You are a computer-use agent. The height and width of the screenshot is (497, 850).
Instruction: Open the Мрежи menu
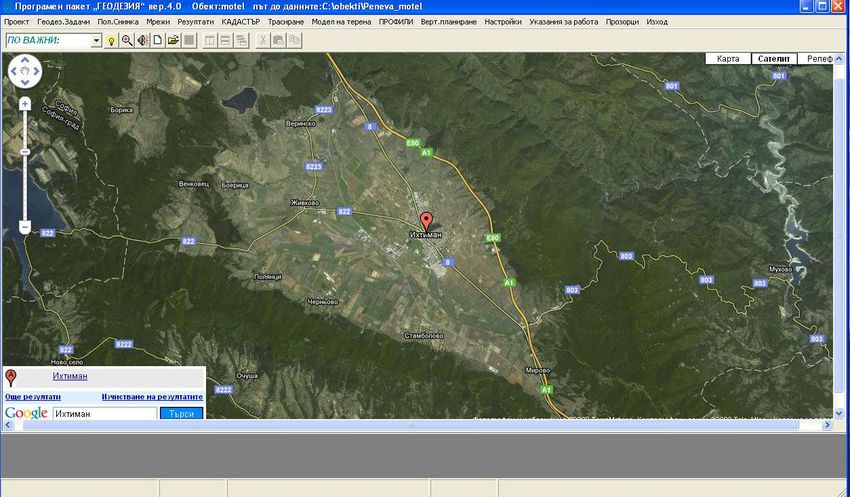point(158,22)
